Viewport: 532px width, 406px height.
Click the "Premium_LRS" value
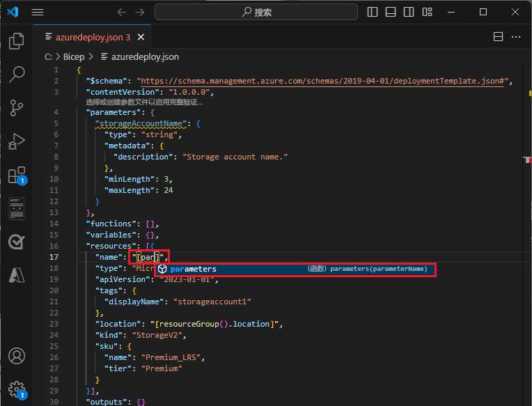(171, 357)
